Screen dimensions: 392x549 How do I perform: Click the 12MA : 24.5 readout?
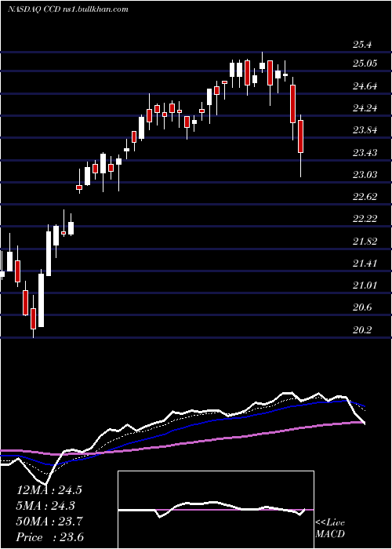tap(49, 490)
